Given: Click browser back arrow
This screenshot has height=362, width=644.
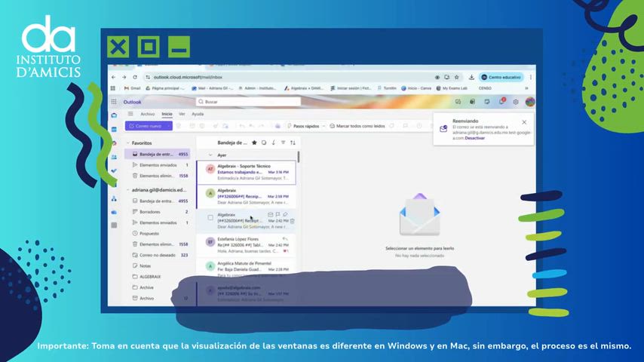Looking at the screenshot, I should (x=113, y=77).
